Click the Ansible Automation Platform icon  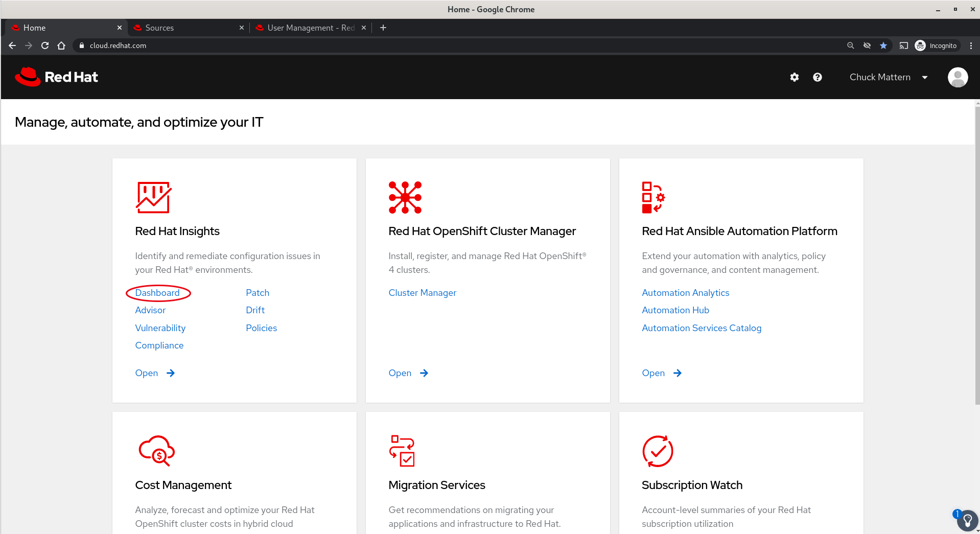point(654,197)
